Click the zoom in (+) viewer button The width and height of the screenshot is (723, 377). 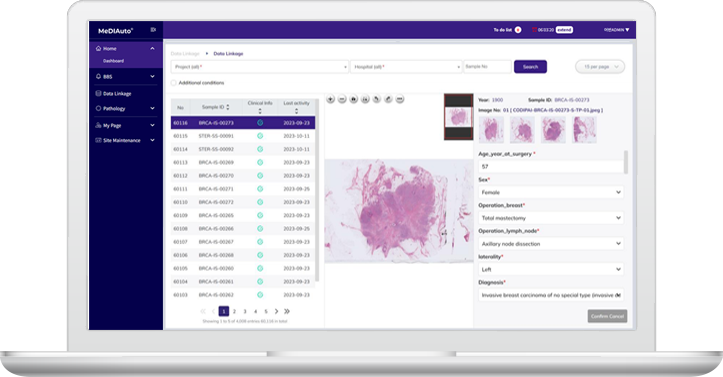point(331,99)
